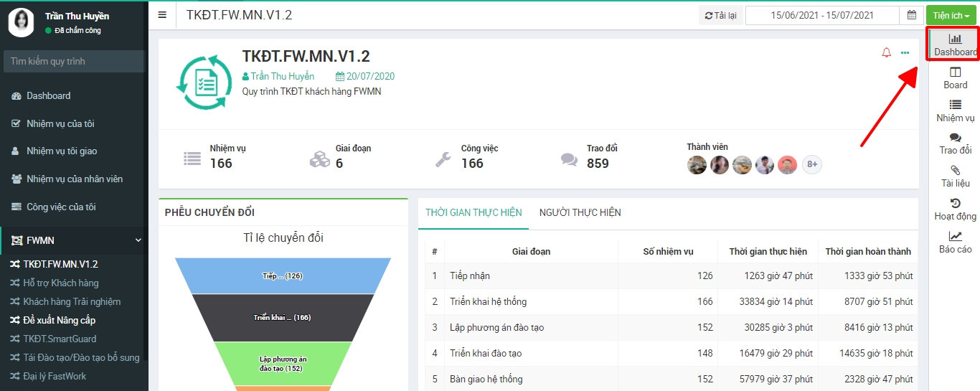Click the Dashboard chart icon in right panel

(x=955, y=39)
